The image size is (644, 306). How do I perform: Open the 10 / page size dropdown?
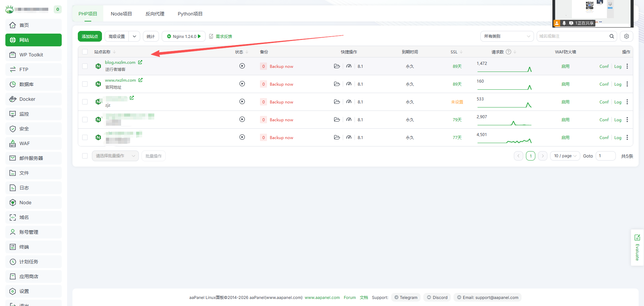pos(565,156)
